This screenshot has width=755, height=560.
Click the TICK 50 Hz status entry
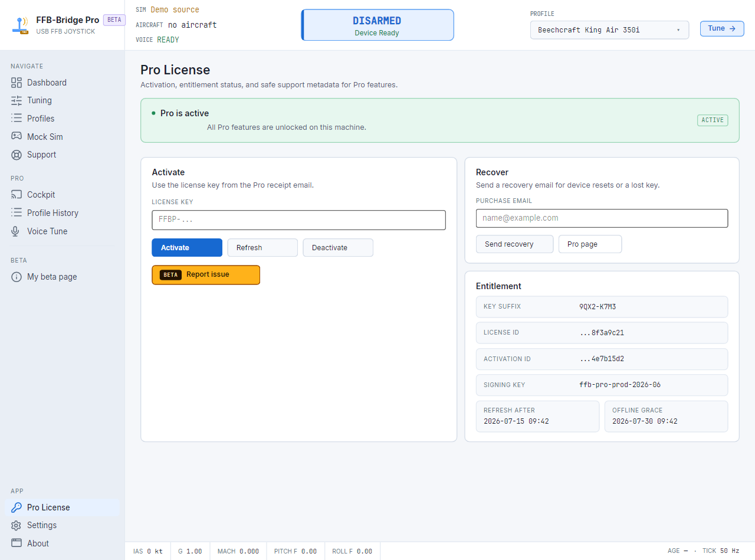pyautogui.click(x=721, y=551)
